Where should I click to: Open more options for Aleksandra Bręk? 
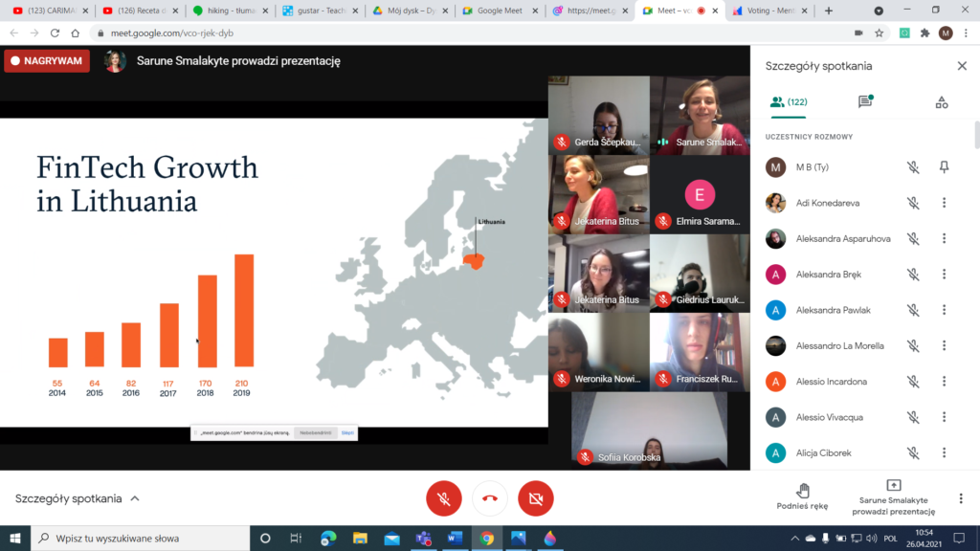coord(944,275)
